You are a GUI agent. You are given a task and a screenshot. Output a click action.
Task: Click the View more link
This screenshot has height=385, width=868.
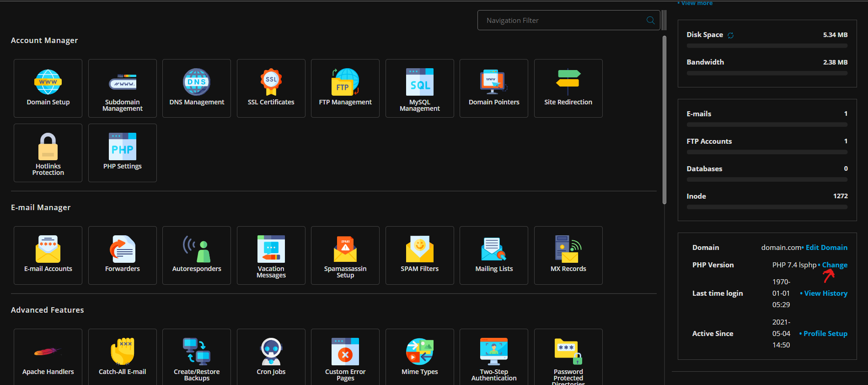[697, 3]
